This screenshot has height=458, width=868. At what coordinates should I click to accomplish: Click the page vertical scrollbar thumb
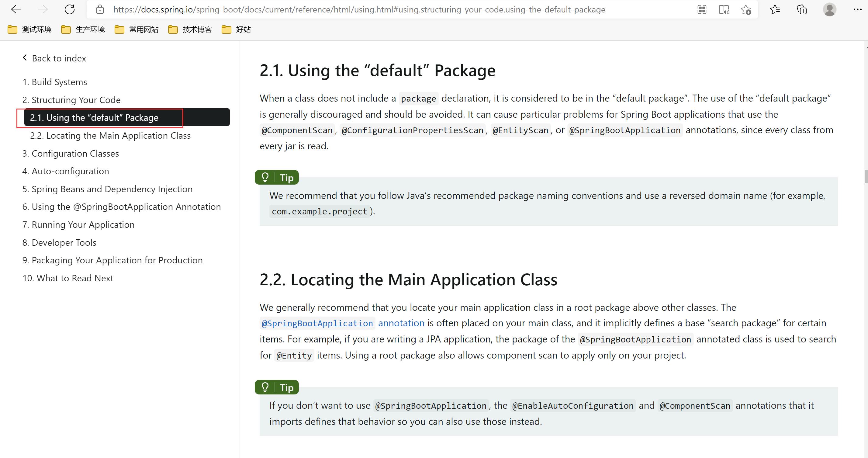pyautogui.click(x=866, y=177)
